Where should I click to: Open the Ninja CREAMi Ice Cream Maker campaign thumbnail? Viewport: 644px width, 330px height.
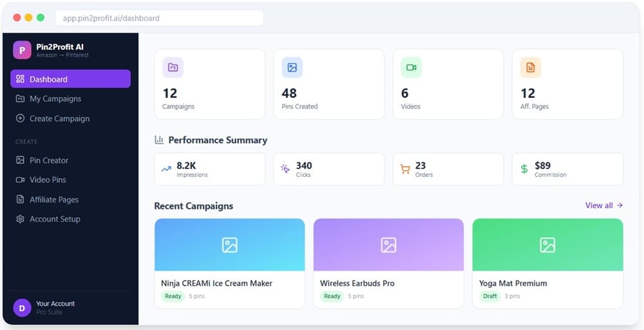coord(230,244)
